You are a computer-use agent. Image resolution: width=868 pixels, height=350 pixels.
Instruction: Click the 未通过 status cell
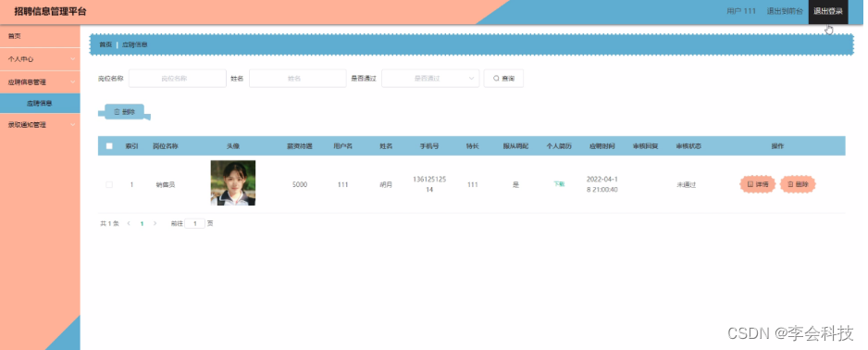[x=686, y=185]
